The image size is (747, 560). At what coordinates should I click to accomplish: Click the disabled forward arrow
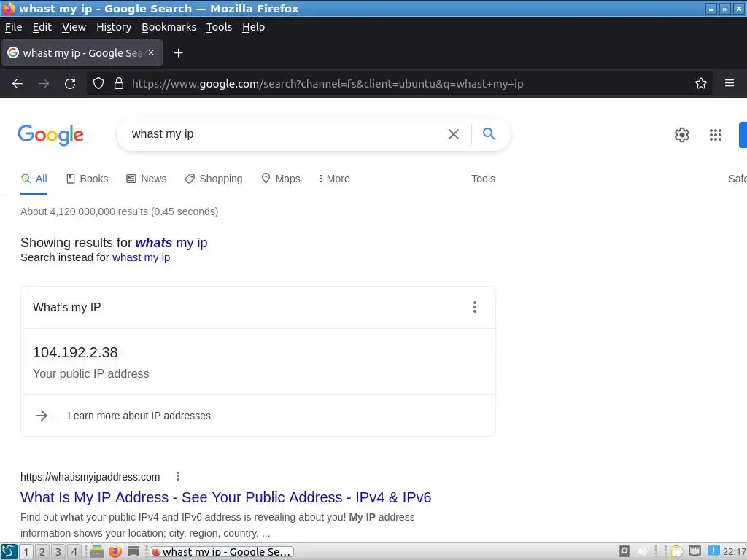point(44,84)
